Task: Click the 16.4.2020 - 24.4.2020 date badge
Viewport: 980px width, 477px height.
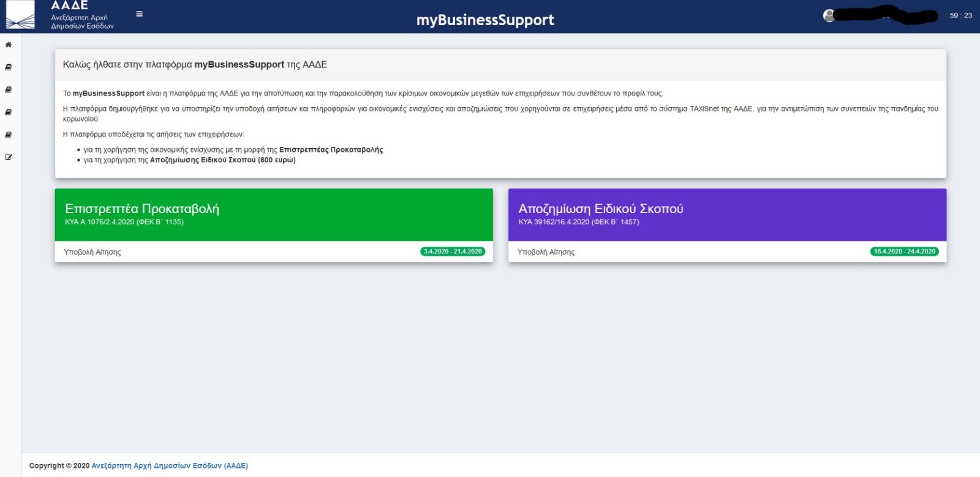Action: tap(904, 252)
